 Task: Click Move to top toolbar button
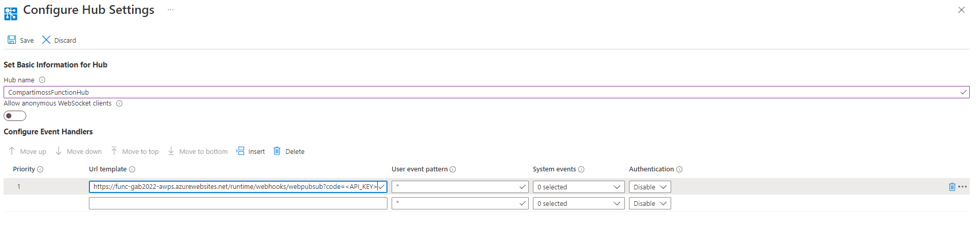(x=135, y=151)
